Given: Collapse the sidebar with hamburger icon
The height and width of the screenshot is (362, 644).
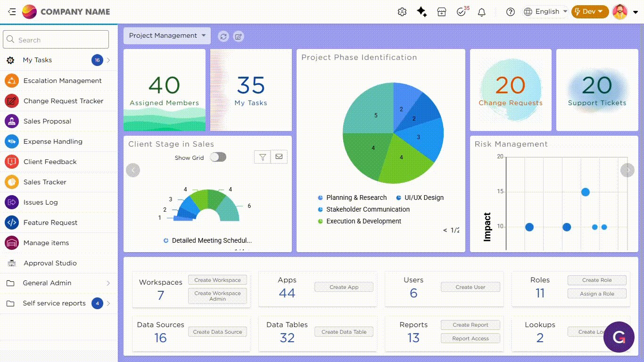Looking at the screenshot, I should 12,12.
